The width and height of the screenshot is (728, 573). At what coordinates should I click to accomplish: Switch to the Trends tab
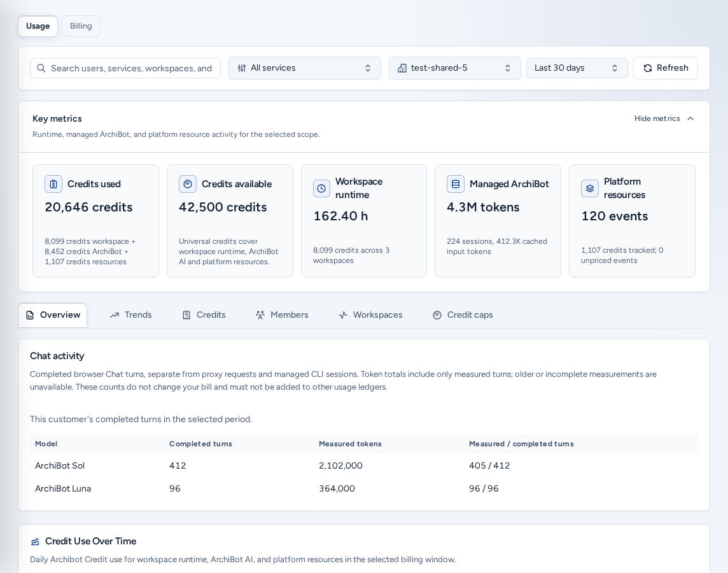[131, 315]
